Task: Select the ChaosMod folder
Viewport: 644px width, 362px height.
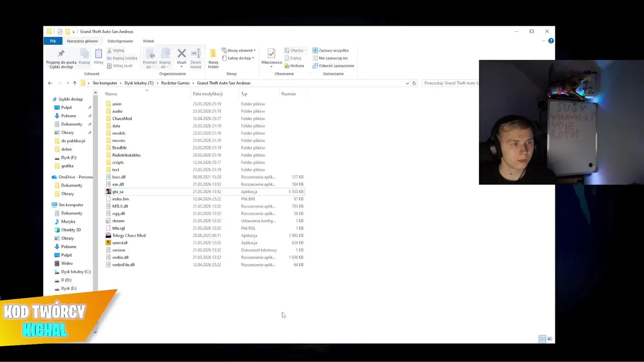Action: tap(122, 119)
